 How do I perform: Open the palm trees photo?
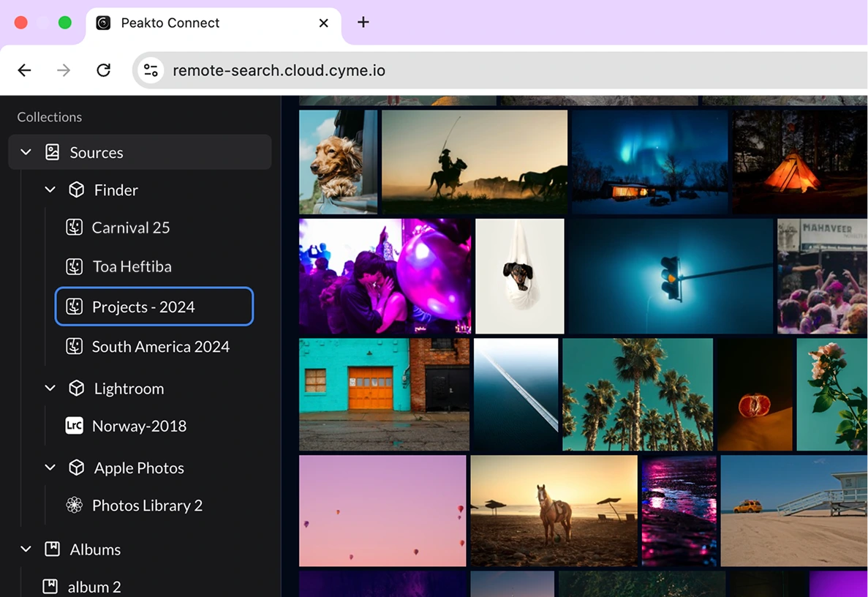(x=638, y=394)
